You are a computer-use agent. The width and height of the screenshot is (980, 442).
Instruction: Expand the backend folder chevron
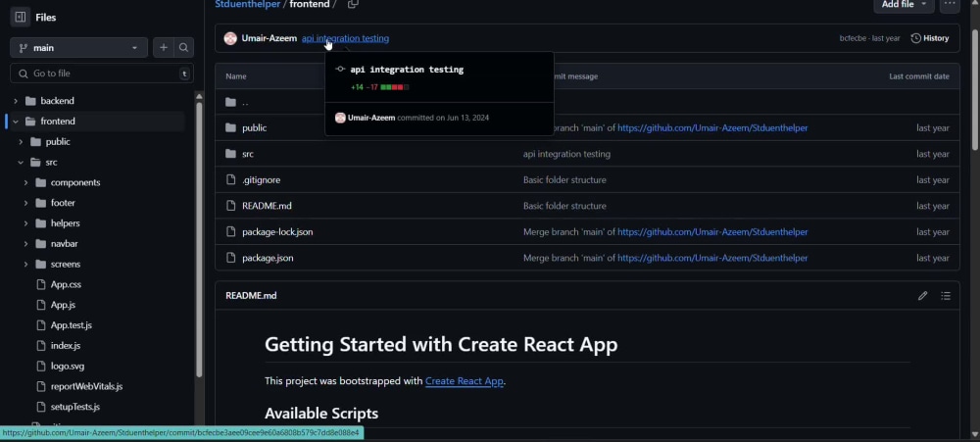point(16,101)
